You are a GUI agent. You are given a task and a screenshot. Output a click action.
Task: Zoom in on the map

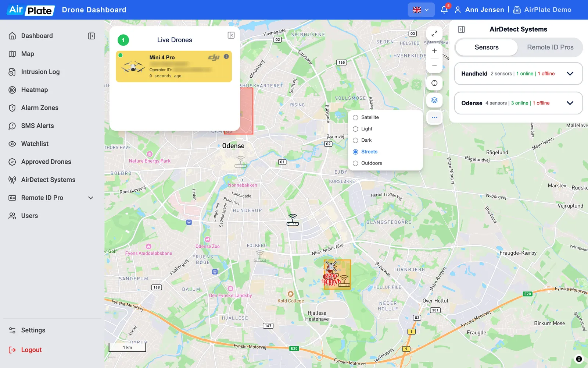click(x=434, y=51)
